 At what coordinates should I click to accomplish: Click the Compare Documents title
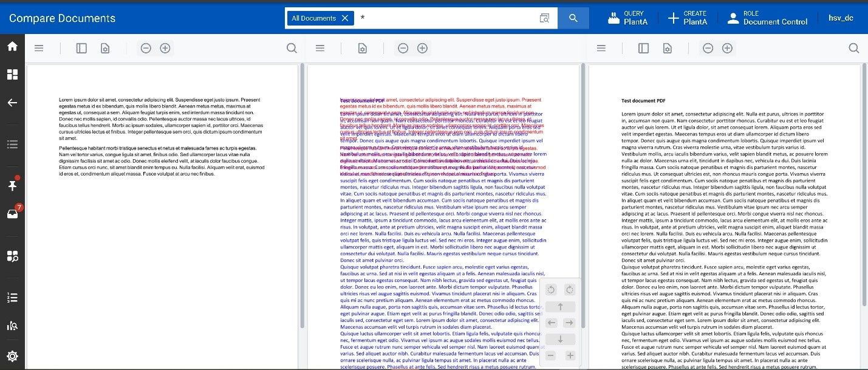62,18
